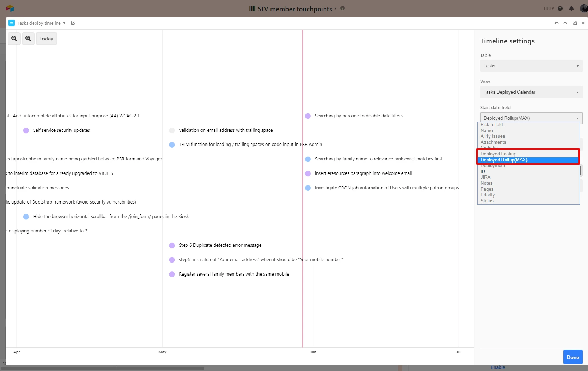Screen dimensions: 588x371
Task: Select the Pages field option
Action: [x=528, y=189]
